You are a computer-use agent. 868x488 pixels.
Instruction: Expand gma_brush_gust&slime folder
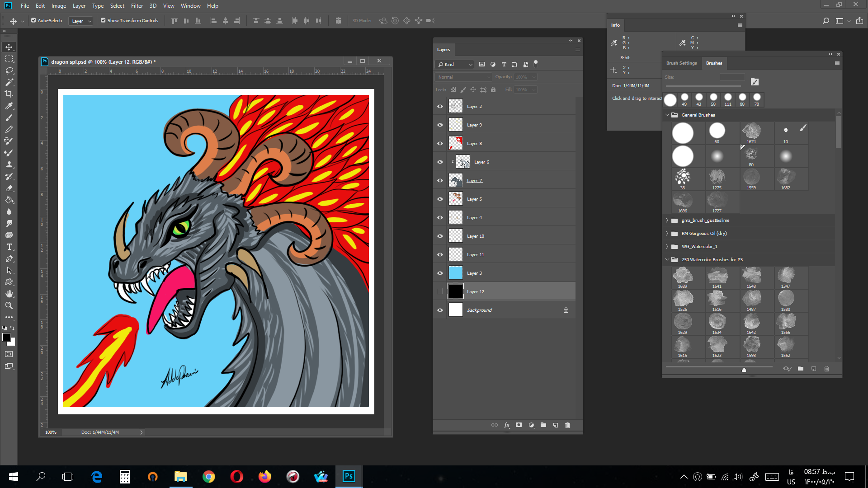point(667,221)
